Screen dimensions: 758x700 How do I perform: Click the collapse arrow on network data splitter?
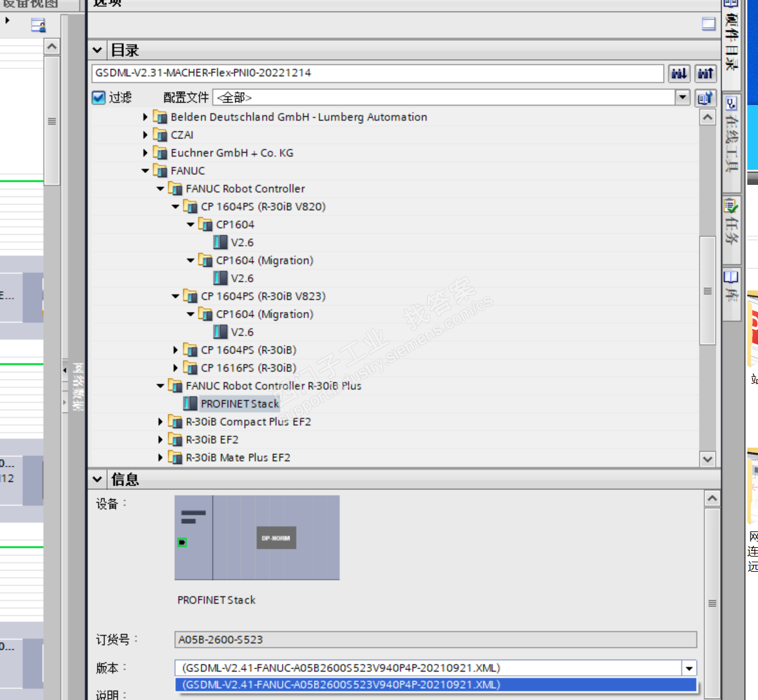(64, 370)
